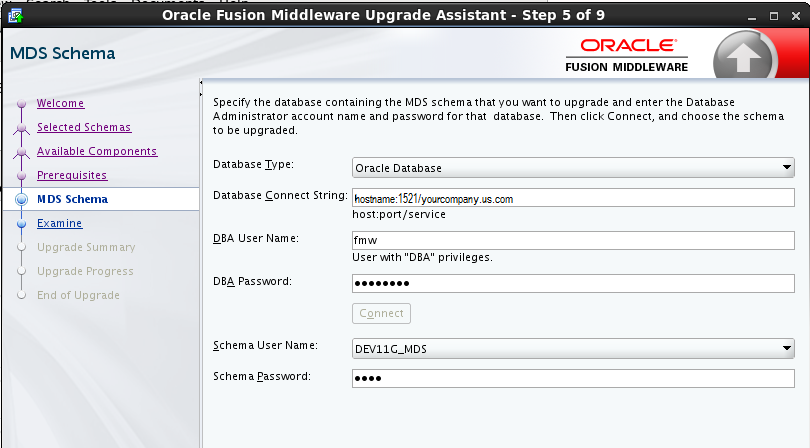810x448 pixels.
Task: Jump to the Prerequisites step
Action: (72, 175)
